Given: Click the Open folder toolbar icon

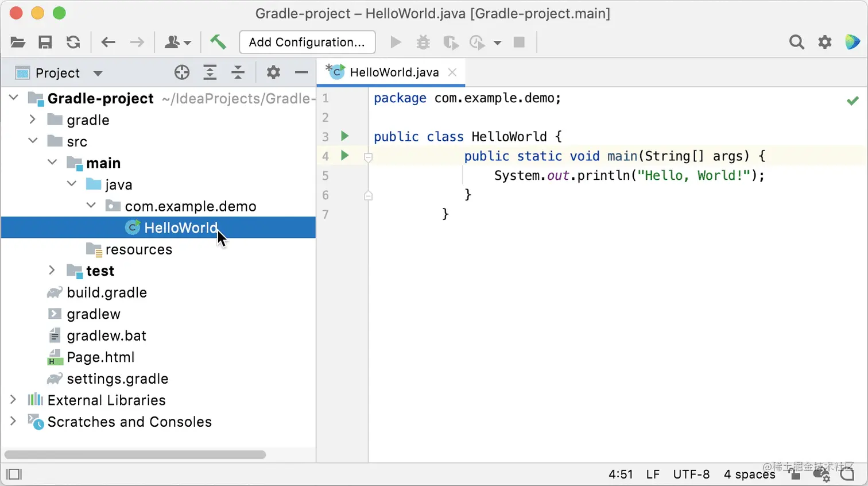Looking at the screenshot, I should tap(18, 42).
